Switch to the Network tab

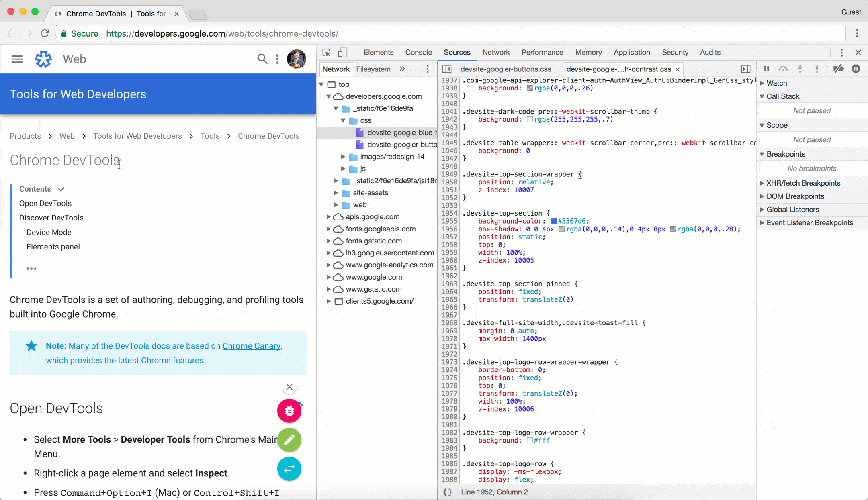point(496,53)
